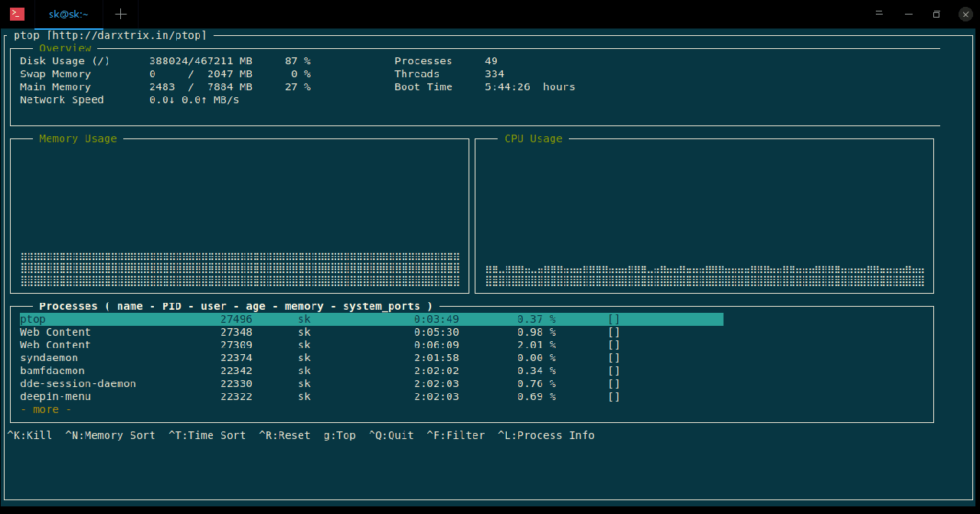Select the ptop process row
This screenshot has height=514, width=980.
tap(33, 319)
